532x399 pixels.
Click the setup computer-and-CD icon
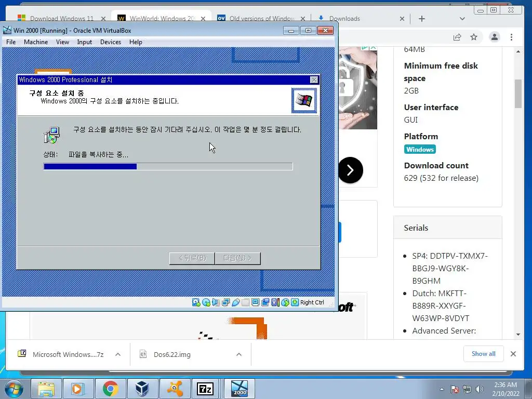[52, 135]
